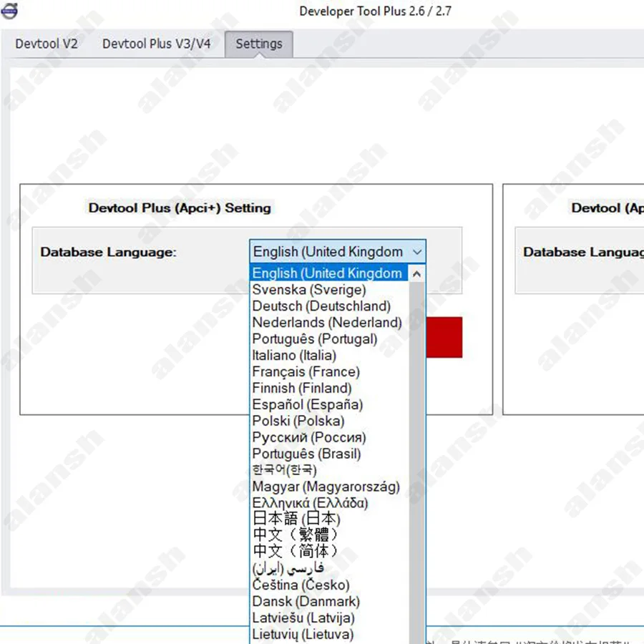Choose Čeština (Česko) language
Screen dimensions: 644x644
(328, 585)
